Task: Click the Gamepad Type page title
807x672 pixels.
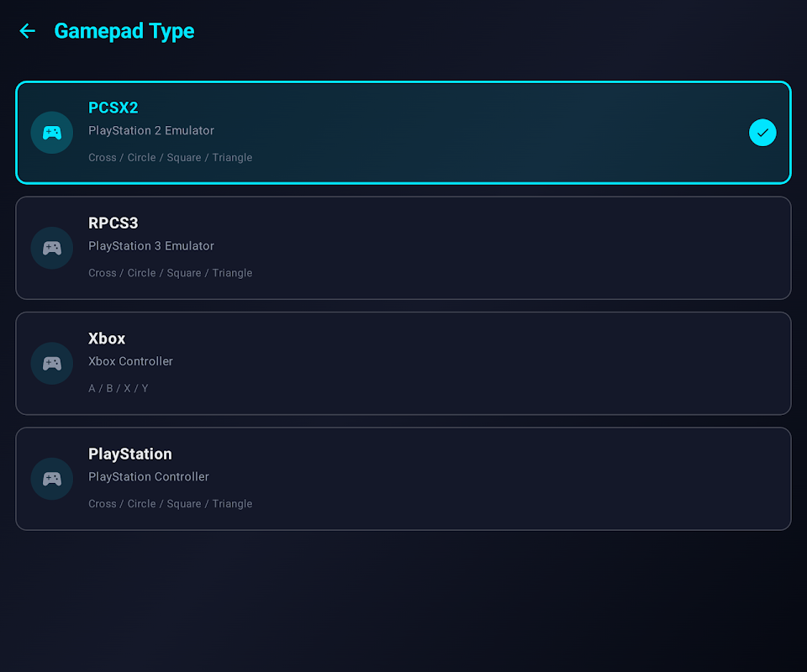Action: tap(124, 31)
